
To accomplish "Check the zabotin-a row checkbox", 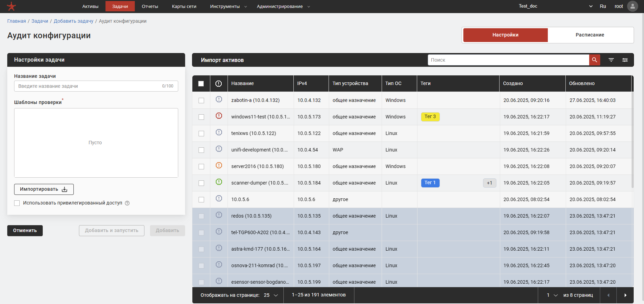I will click(201, 101).
